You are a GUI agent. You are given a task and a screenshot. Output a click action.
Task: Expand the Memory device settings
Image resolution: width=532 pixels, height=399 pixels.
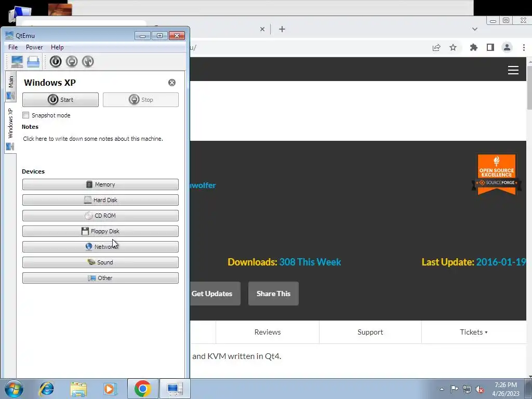pyautogui.click(x=100, y=184)
